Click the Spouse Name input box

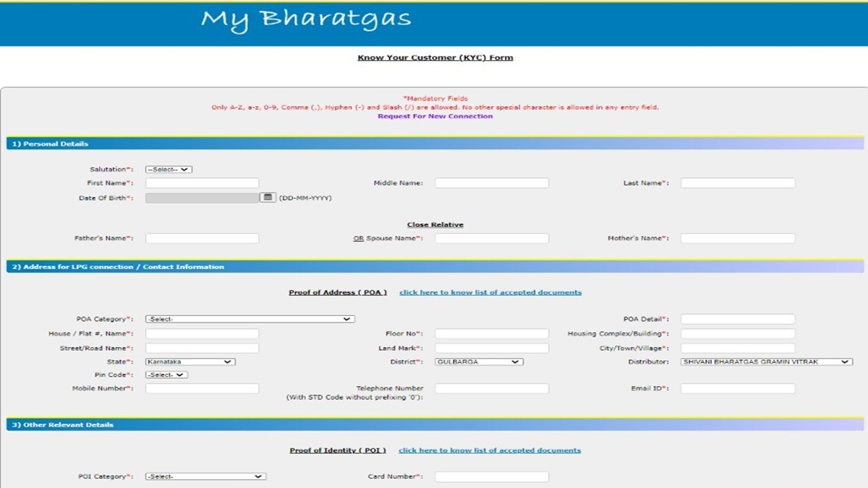[492, 239]
